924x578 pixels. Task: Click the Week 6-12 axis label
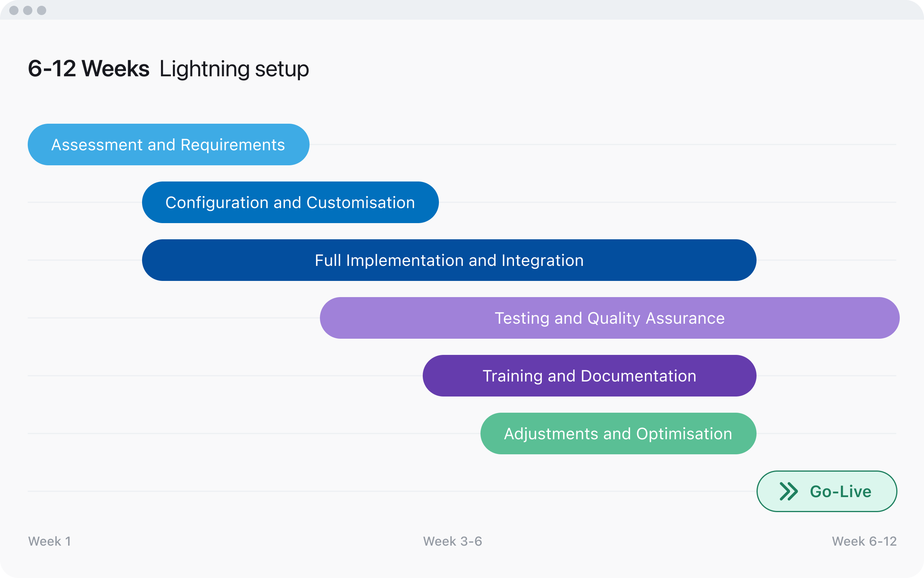(864, 541)
